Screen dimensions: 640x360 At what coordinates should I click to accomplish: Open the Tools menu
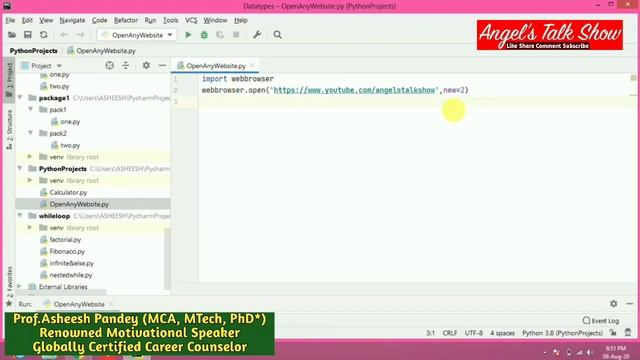(171, 20)
